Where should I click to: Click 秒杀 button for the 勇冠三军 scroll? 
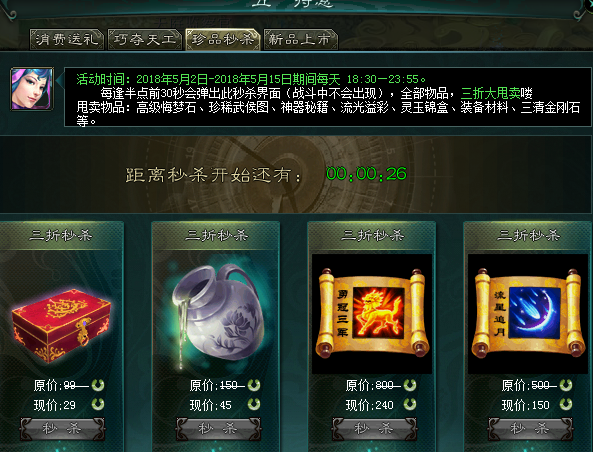tap(374, 429)
